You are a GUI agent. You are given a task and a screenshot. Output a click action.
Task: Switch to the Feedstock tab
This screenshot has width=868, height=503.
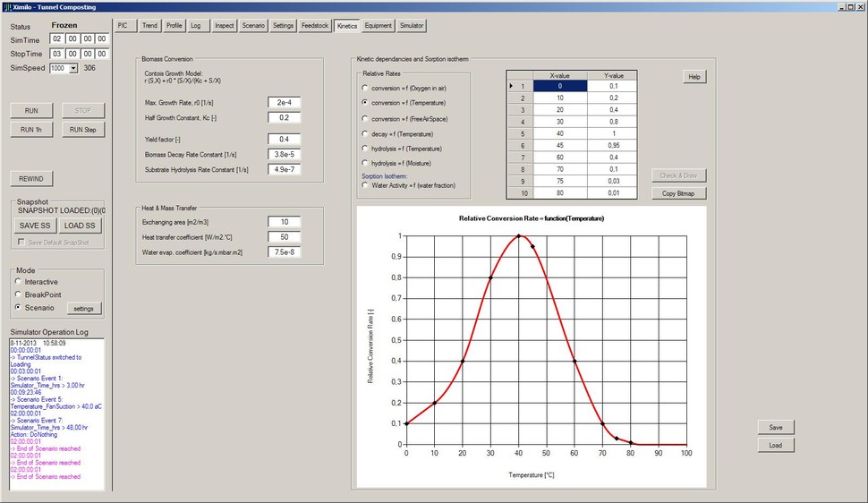(314, 26)
